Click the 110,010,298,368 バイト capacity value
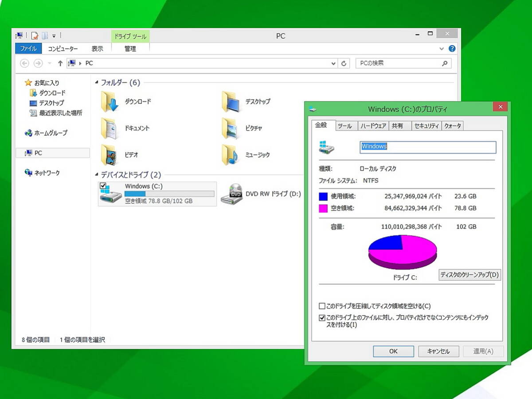The width and height of the screenshot is (532, 399). tap(411, 227)
